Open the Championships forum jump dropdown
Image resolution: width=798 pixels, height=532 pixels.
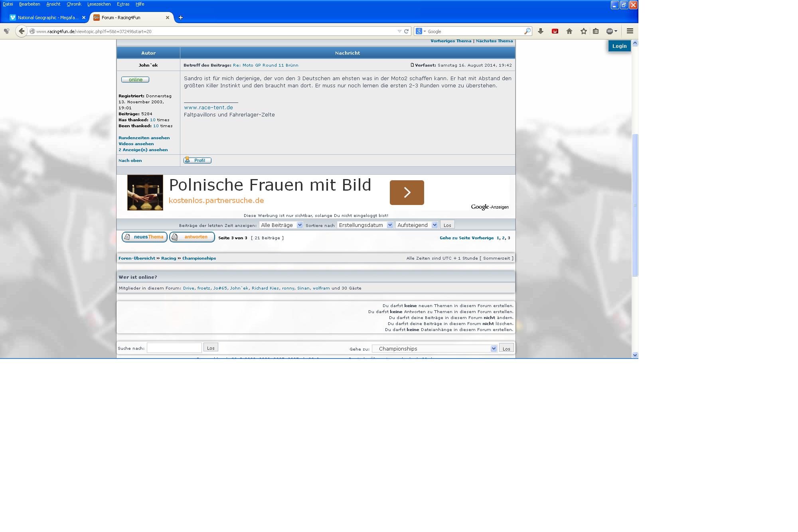pyautogui.click(x=434, y=349)
